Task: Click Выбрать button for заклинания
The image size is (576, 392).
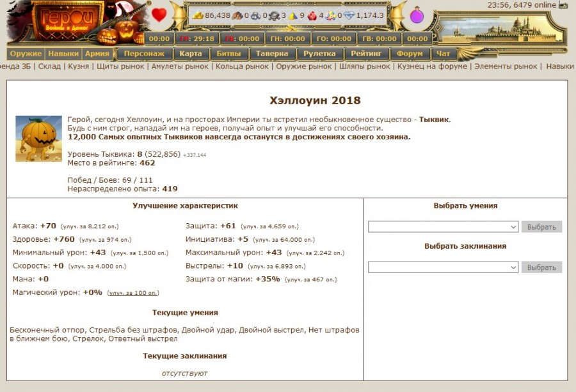Action: pyautogui.click(x=541, y=267)
